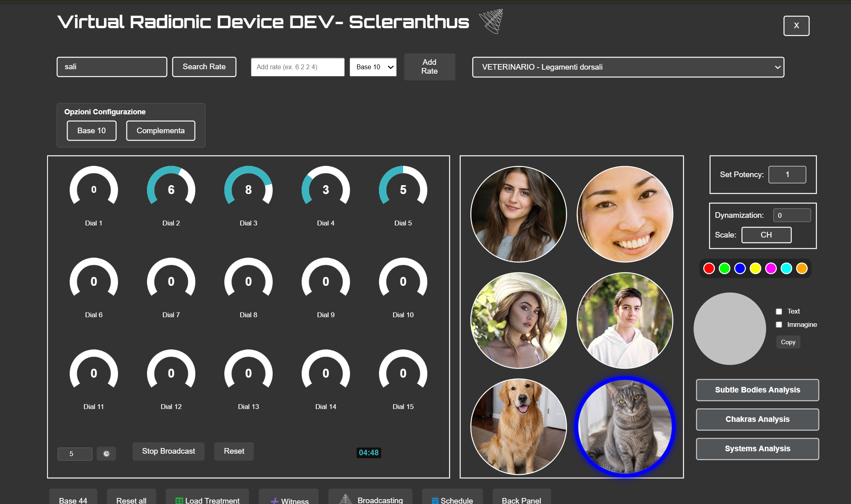Close the device with X button
The width and height of the screenshot is (851, 504).
tap(796, 26)
